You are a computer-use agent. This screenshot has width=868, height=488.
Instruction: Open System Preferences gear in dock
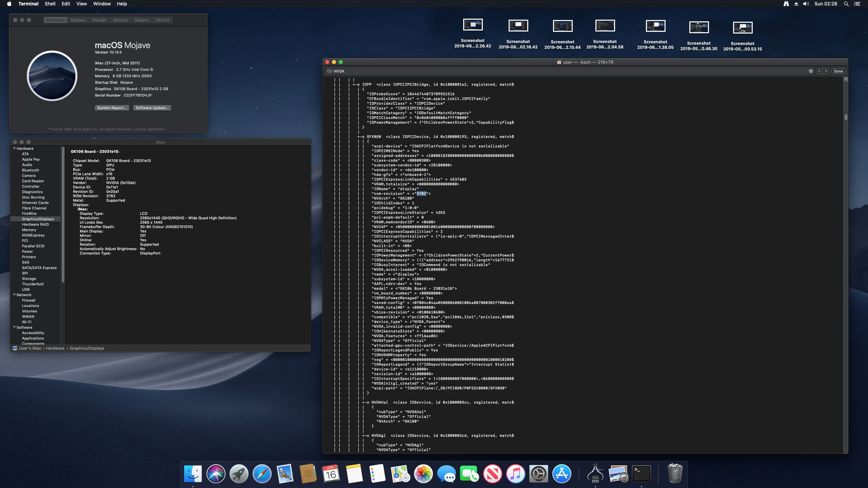pos(539,473)
